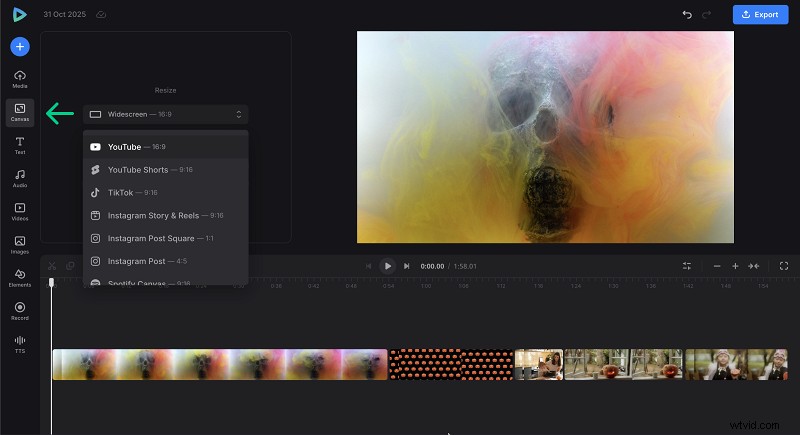This screenshot has width=800, height=435.
Task: Open the Record tool
Action: tap(20, 310)
